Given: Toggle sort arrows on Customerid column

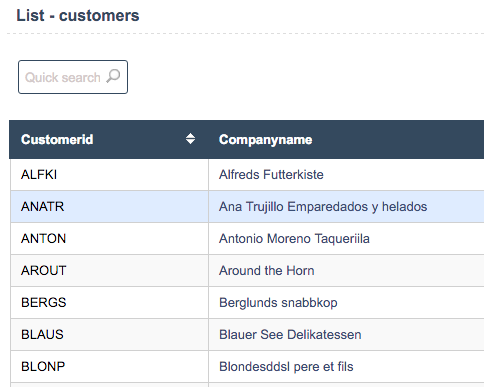Looking at the screenshot, I should (x=190, y=139).
